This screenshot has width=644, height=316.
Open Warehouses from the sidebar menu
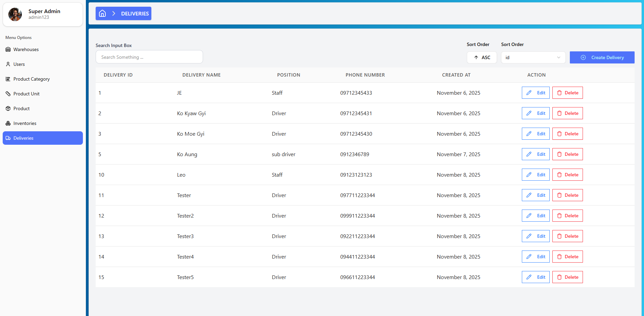pyautogui.click(x=43, y=49)
